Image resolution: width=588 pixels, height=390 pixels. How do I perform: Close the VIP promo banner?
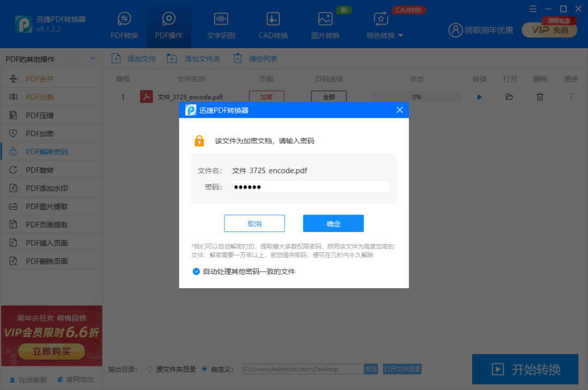96,299
